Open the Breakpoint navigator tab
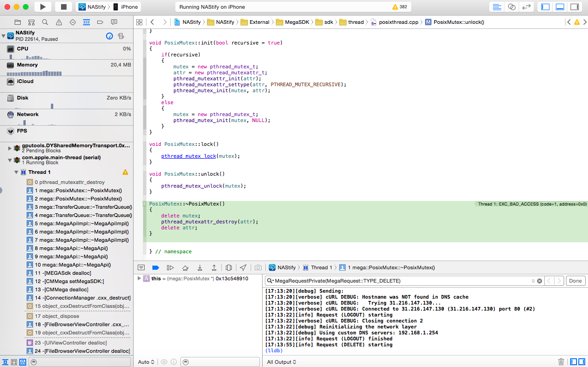Image resolution: width=588 pixels, height=367 pixels. pyautogui.click(x=100, y=22)
